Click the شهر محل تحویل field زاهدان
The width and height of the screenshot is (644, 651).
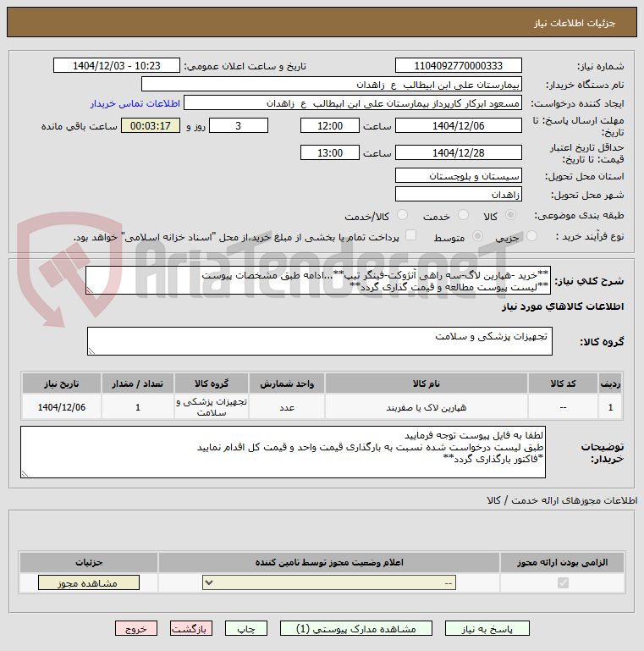459,195
